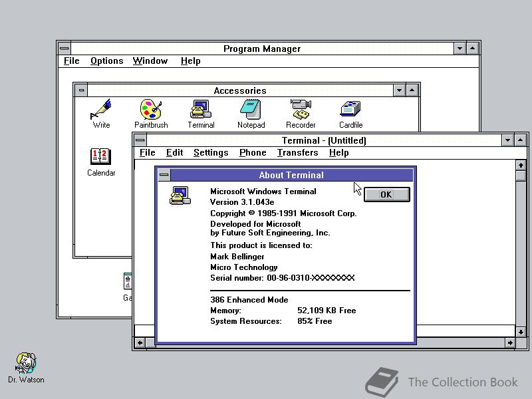The image size is (532, 399).
Task: Click Terminal horizontal scrollbar right arrow
Action: tap(510, 342)
